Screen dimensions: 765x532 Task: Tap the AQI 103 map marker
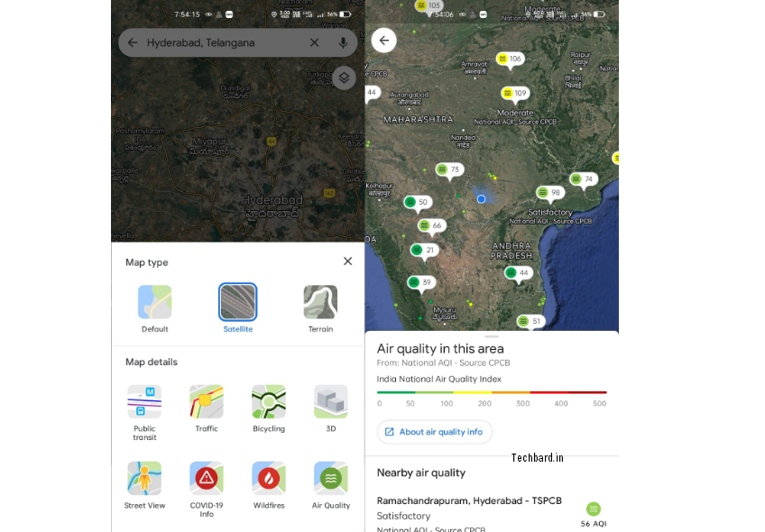[x=429, y=5]
